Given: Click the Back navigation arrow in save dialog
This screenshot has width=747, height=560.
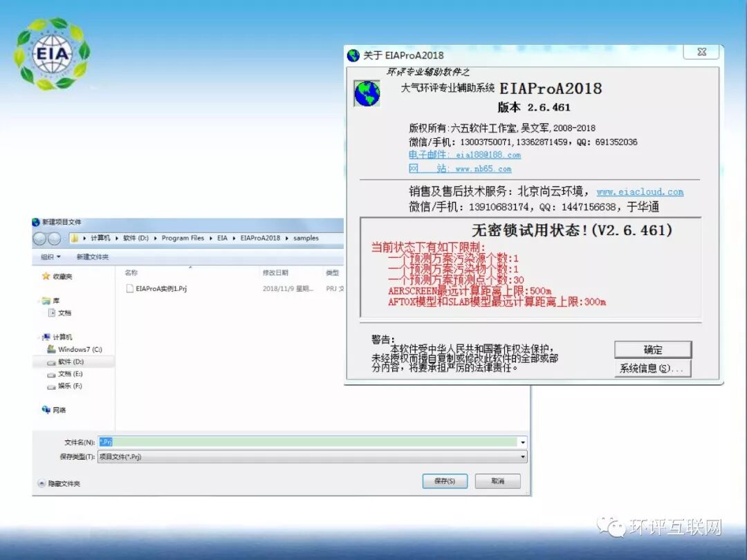Looking at the screenshot, I should (39, 238).
